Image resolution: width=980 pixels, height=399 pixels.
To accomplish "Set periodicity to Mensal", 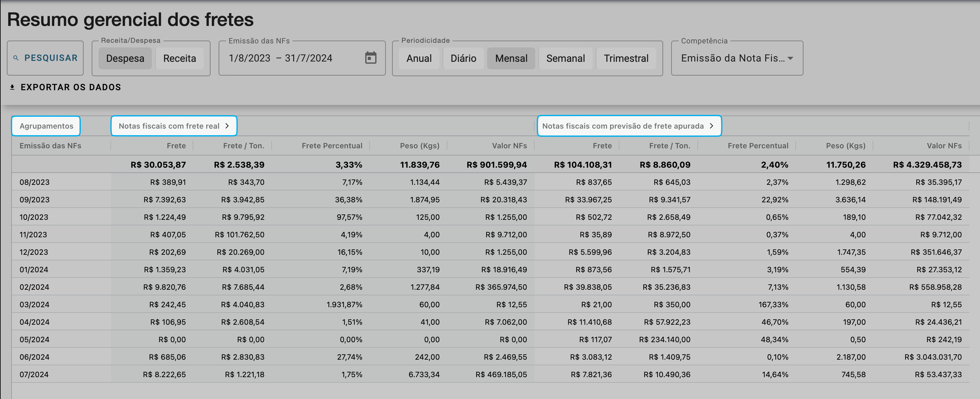I will pyautogui.click(x=511, y=58).
